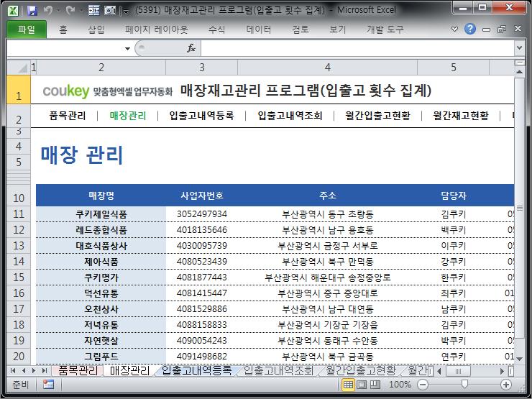Open the 페이지 레이아웃 ribbon tab
This screenshot has width=532, height=399.
coord(157,29)
